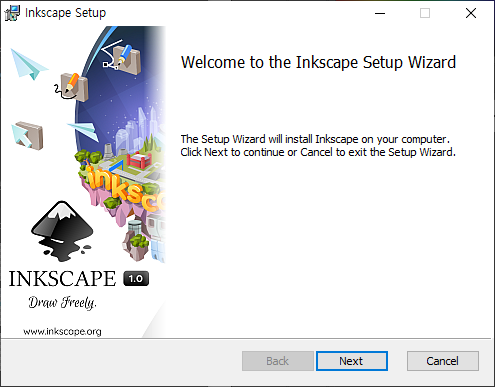
Task: Click the Welcome to Inkscape Setup Wizard heading
Action: [318, 62]
